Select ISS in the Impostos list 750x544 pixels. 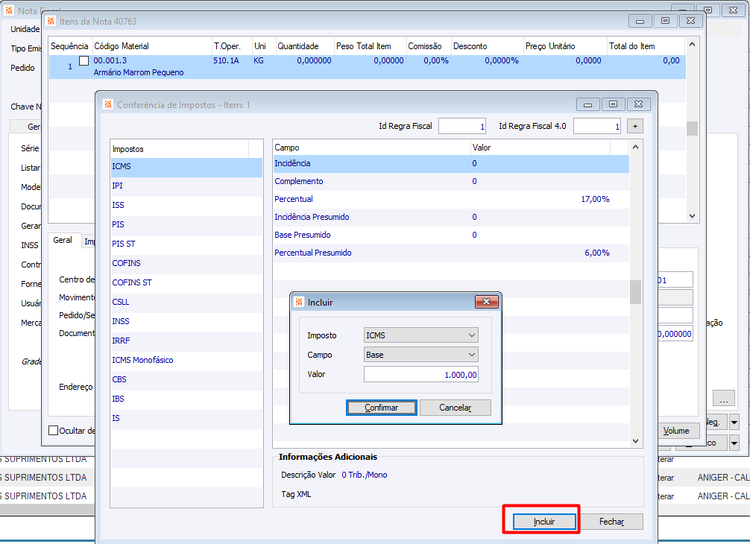coord(187,205)
